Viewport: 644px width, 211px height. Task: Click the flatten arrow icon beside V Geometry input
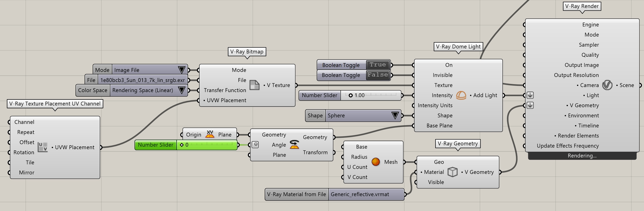530,105
